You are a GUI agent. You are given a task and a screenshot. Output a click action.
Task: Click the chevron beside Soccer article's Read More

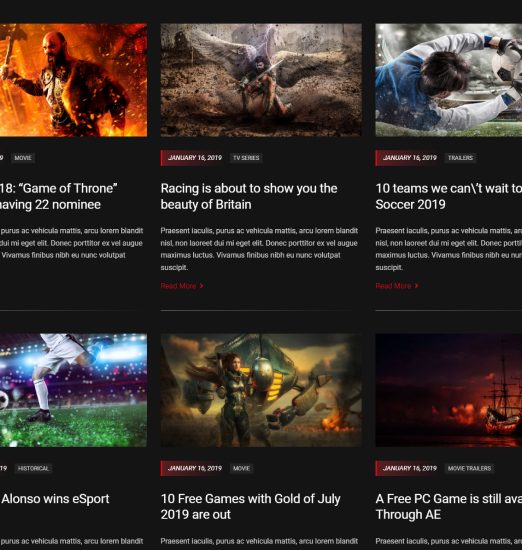[416, 286]
